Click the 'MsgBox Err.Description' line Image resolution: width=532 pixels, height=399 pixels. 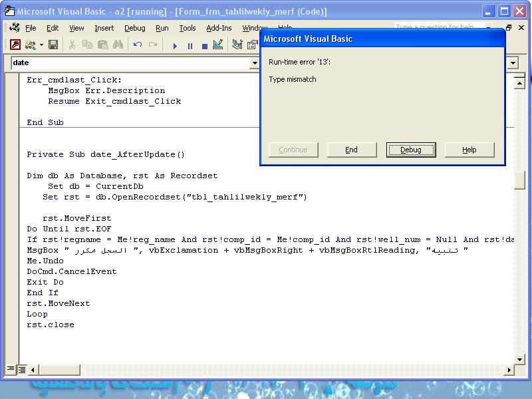click(106, 90)
